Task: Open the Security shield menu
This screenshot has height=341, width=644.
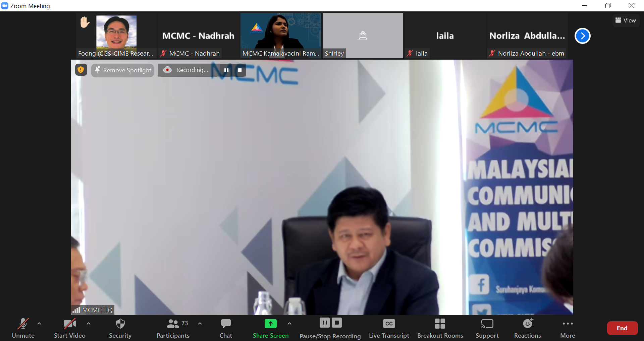Action: click(x=120, y=328)
